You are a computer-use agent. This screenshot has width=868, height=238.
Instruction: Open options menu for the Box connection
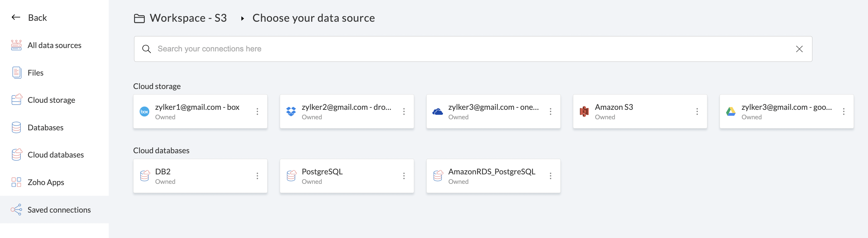[x=257, y=111]
